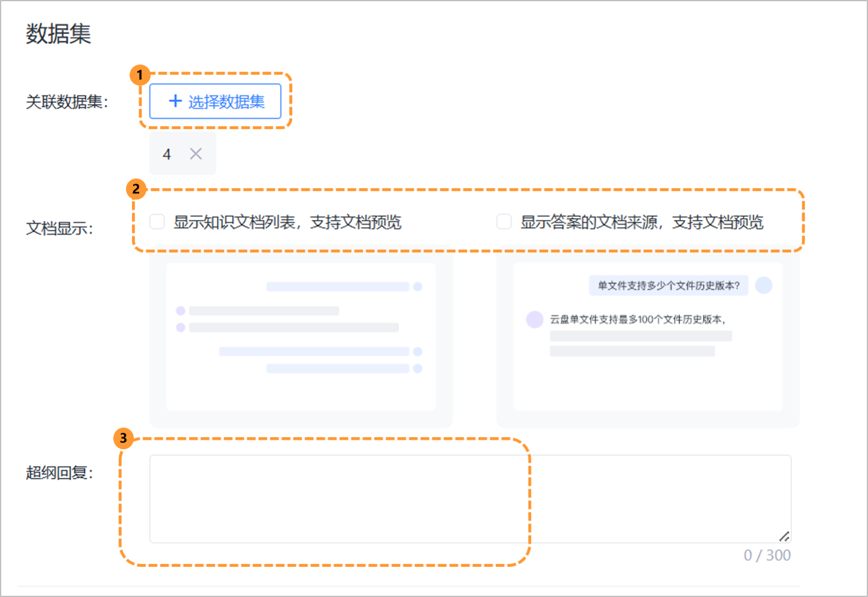This screenshot has height=597, width=868.
Task: Click the question bubble 单文件支持多少个文件历史版本
Action: (667, 286)
